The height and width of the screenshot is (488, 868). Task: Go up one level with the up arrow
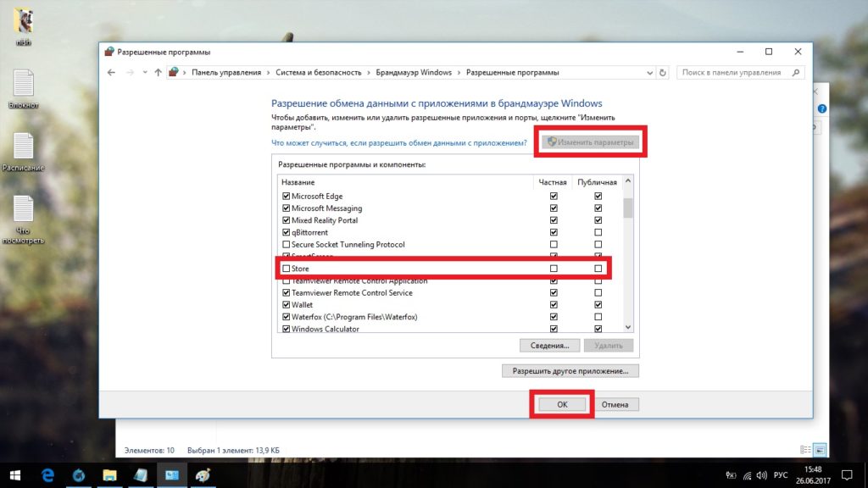158,73
